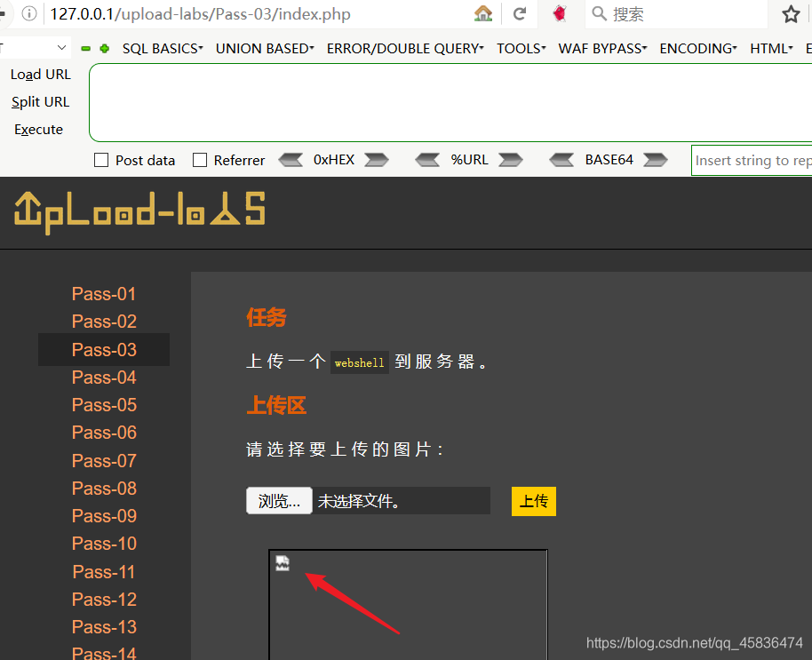Click the home icon in address bar
Screen dimensions: 812x660
[x=482, y=13]
